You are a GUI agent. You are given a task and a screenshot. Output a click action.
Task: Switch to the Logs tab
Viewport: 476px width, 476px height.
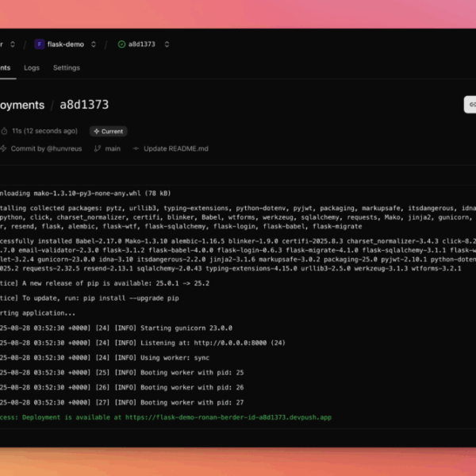tap(32, 67)
